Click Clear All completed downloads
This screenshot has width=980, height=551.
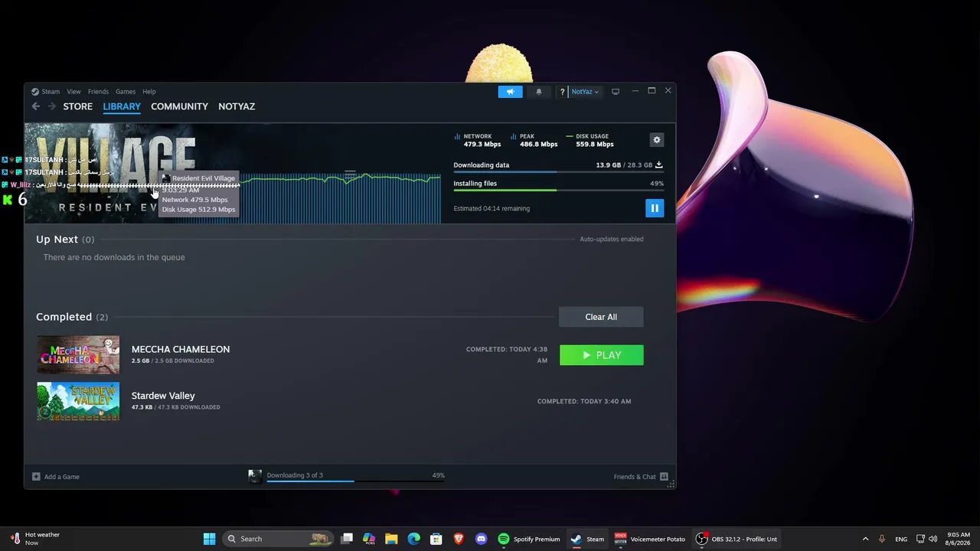click(601, 317)
